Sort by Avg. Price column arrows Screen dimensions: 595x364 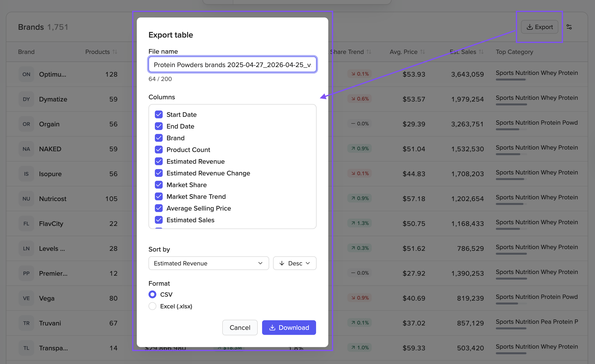pos(423,52)
